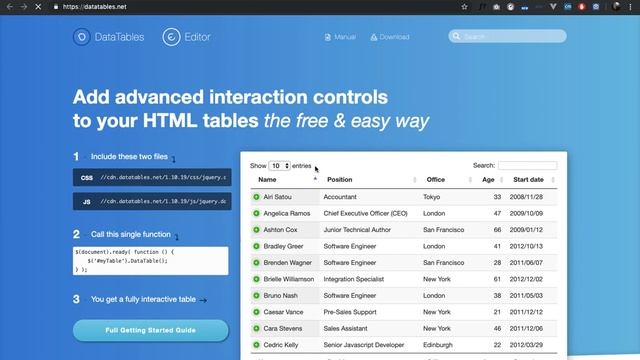Expand the Brenden Wagner row details
This screenshot has width=640, height=360.
click(256, 262)
